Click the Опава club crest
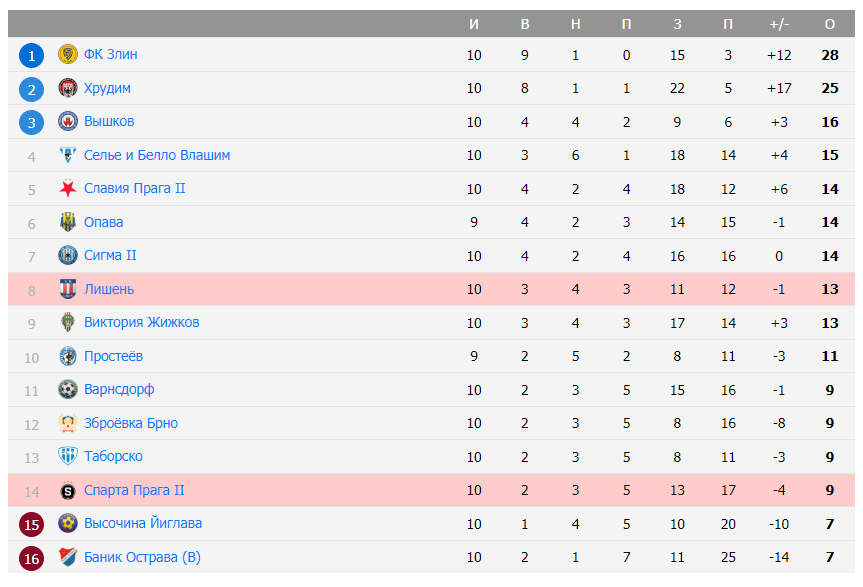Image resolution: width=863 pixels, height=587 pixels. pyautogui.click(x=68, y=222)
